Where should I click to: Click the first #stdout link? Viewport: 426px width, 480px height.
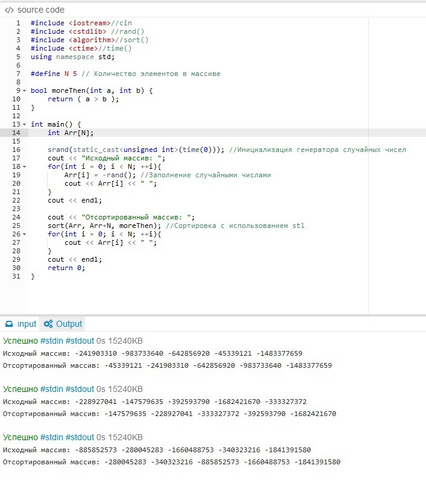[80, 341]
